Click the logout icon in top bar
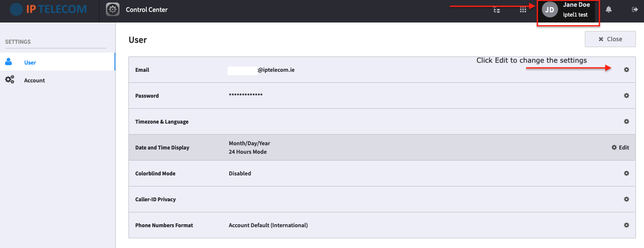The height and width of the screenshot is (248, 644). [x=635, y=9]
